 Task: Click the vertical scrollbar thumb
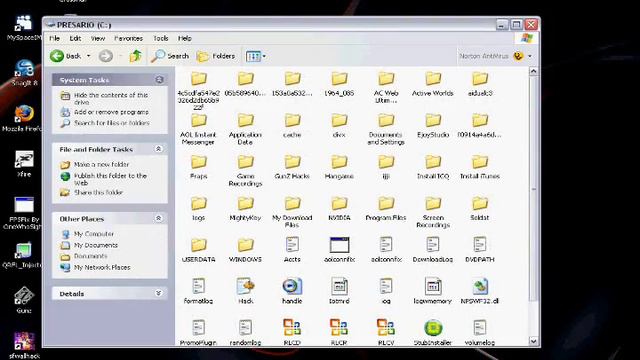[533, 188]
